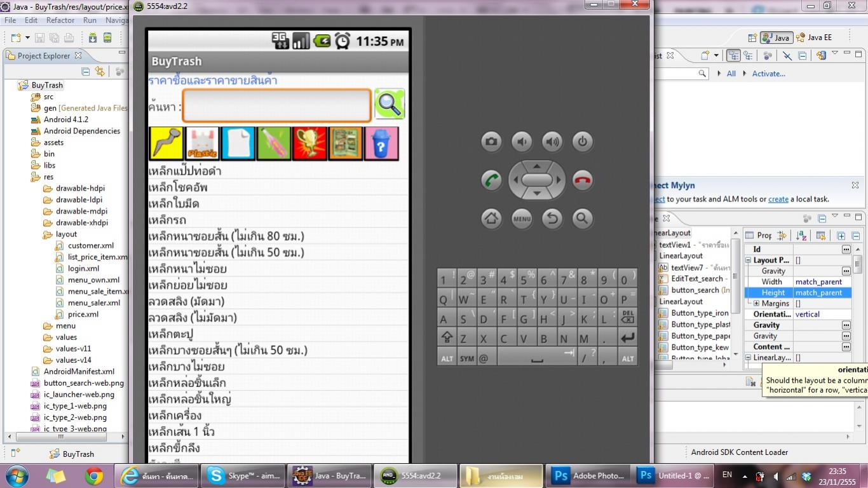Collapse the LinearLayout property group
This screenshot has width=868, height=488.
tap(749, 358)
